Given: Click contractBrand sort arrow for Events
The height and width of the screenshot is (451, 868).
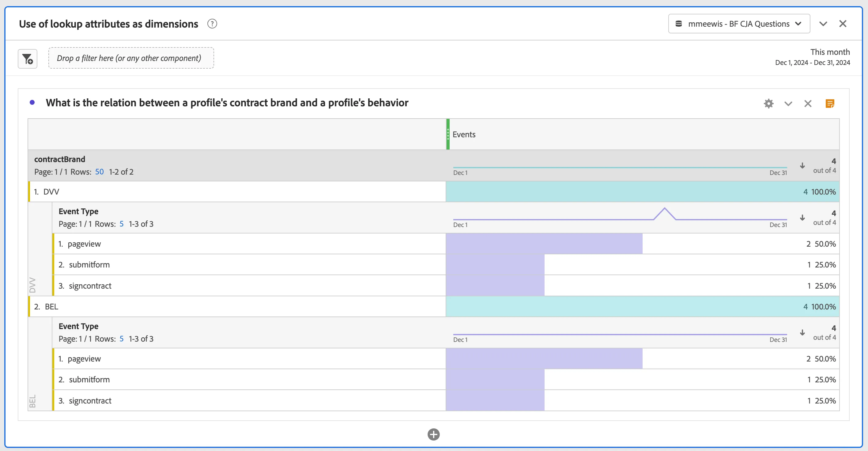Looking at the screenshot, I should point(802,165).
